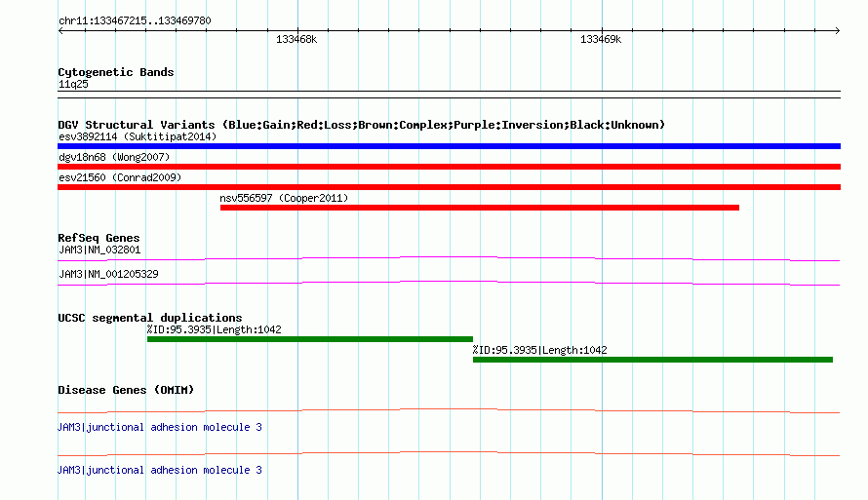Click the Cytogenetic Bands track title

[116, 72]
